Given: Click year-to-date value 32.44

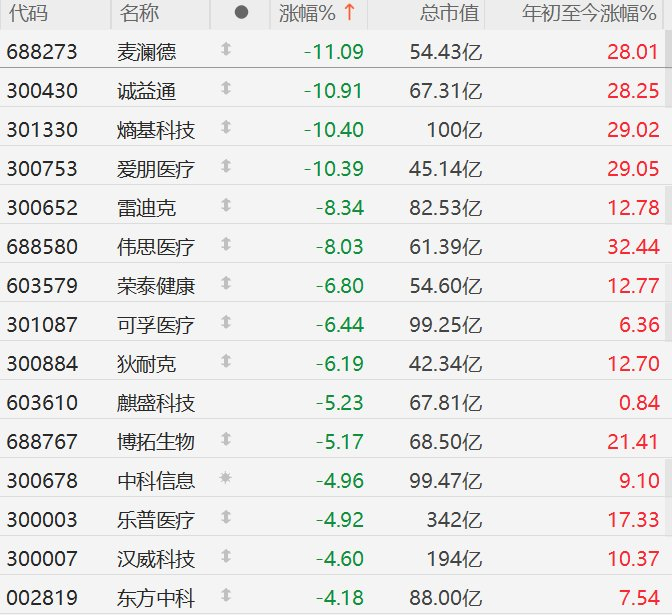Looking at the screenshot, I should 633,247.
